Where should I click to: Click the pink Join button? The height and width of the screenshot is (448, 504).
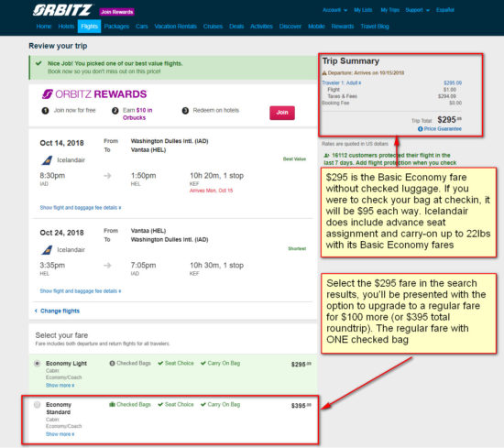click(282, 113)
